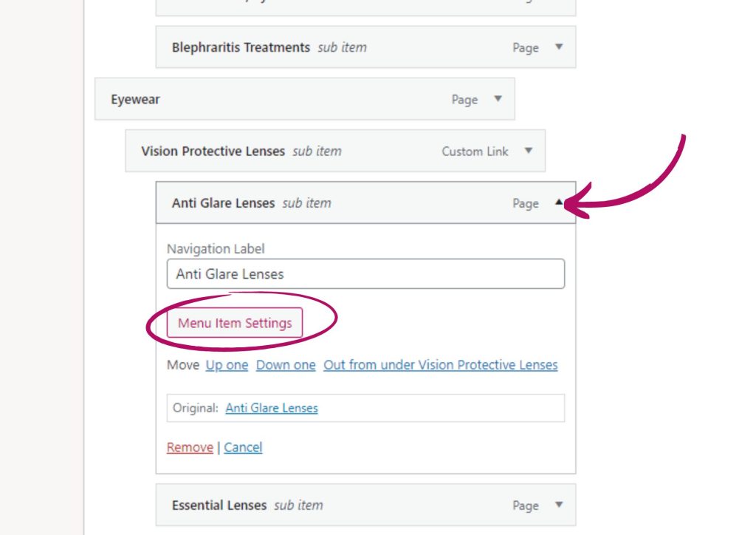Expand the Essential Lenses menu item

tap(559, 505)
